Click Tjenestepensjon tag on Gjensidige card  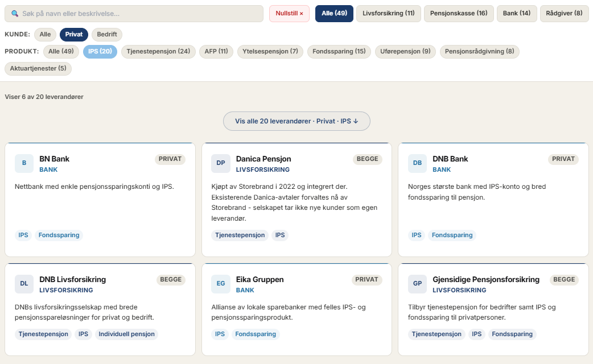pos(436,334)
